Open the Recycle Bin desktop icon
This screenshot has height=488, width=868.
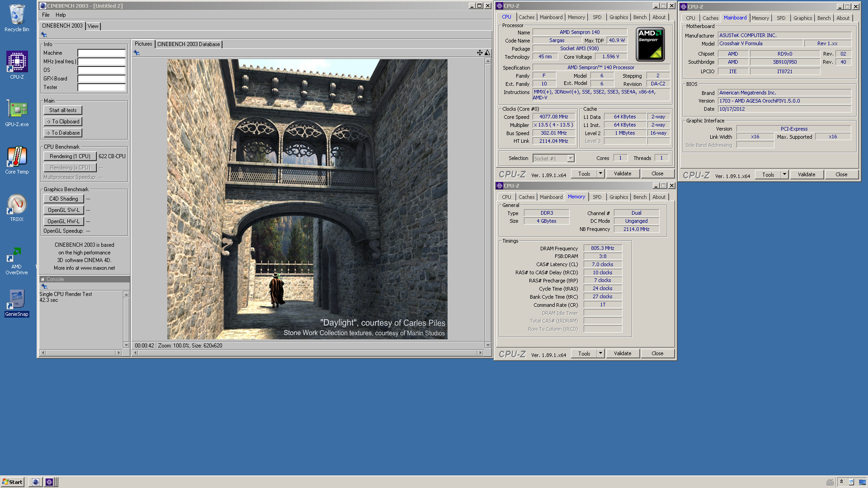pyautogui.click(x=17, y=18)
